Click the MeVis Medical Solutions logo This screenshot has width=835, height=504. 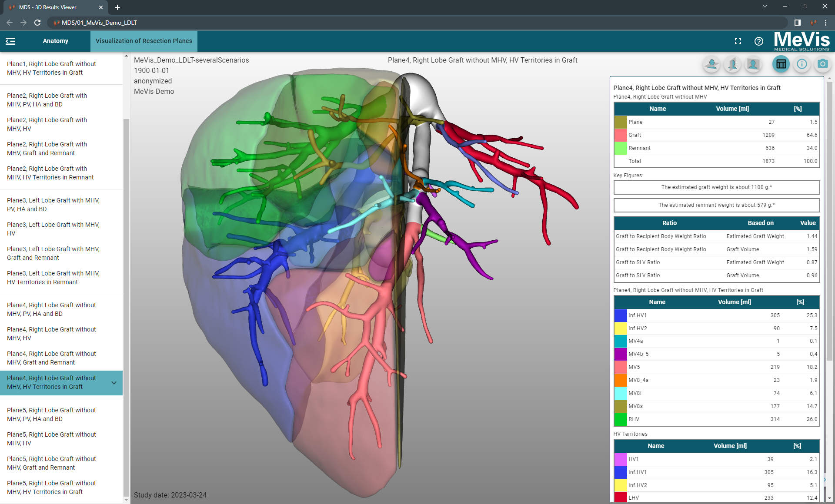802,41
